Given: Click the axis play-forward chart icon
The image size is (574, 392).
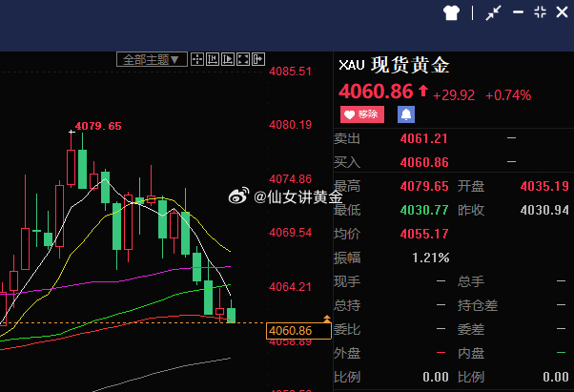Looking at the screenshot, I should 228,59.
